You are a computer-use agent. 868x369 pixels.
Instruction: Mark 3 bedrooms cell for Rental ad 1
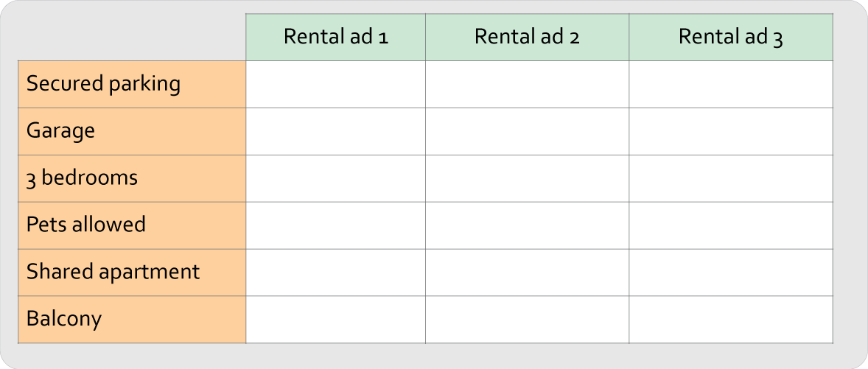[335, 178]
